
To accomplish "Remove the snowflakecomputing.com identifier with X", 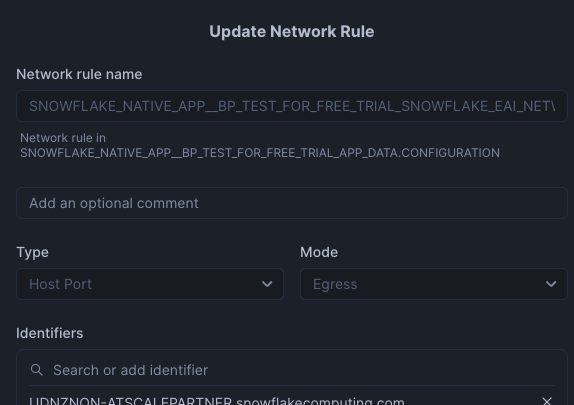I will point(547,401).
